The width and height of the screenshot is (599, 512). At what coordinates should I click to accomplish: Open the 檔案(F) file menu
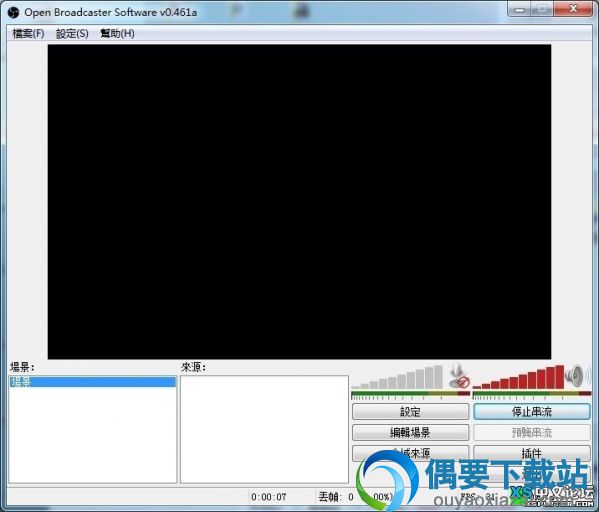pyautogui.click(x=28, y=34)
